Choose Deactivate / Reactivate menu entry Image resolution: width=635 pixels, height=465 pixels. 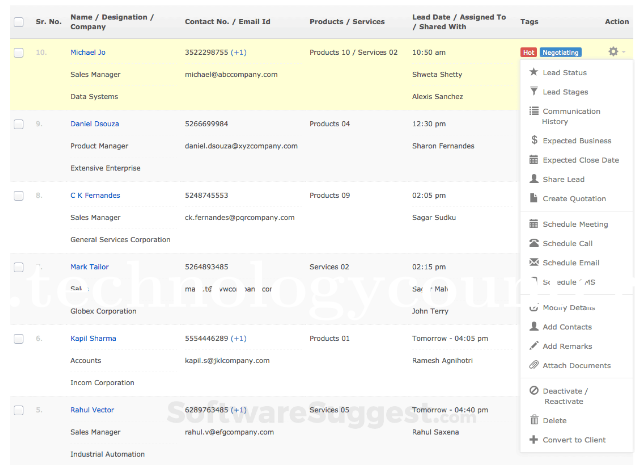565,396
